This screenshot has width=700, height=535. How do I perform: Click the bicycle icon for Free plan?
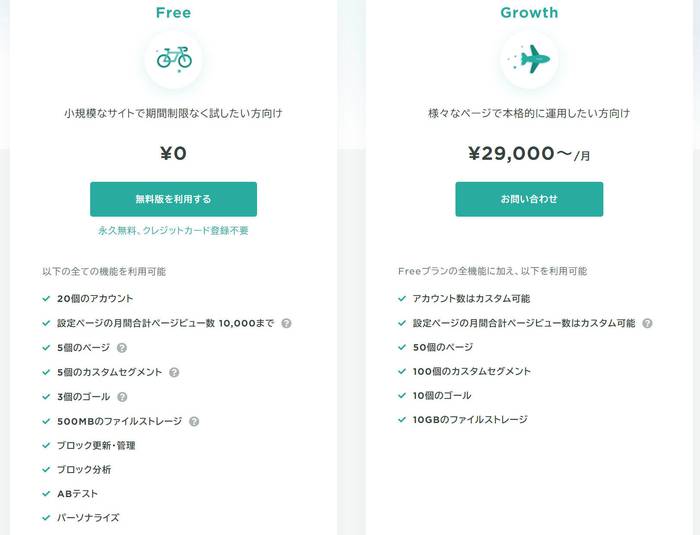coord(174,59)
